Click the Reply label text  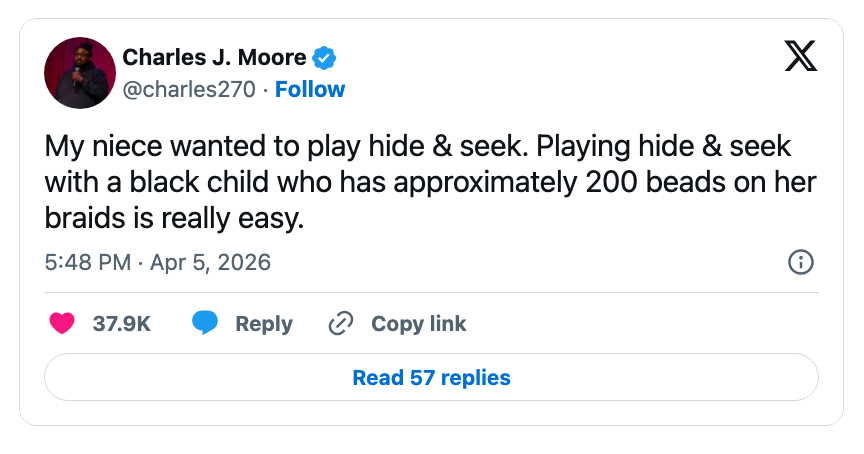[264, 324]
